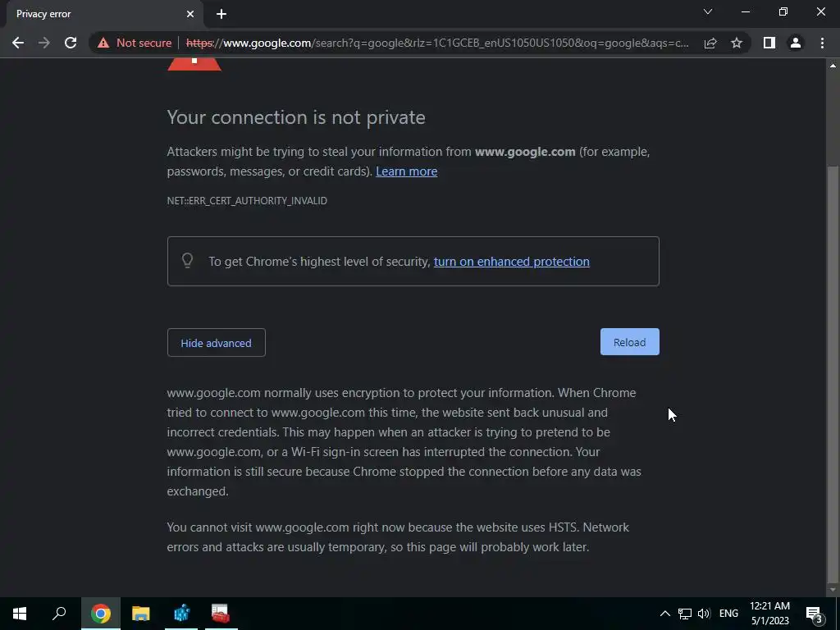Screen dimensions: 840x630
Task: Click the Not secure warning indicator
Action: pyautogui.click(x=135, y=43)
